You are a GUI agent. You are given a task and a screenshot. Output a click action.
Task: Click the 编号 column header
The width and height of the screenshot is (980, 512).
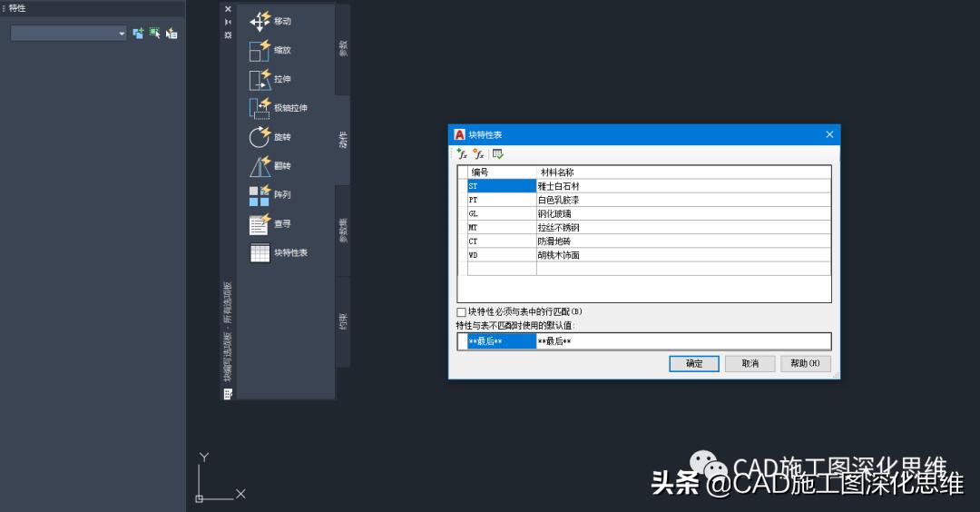502,172
